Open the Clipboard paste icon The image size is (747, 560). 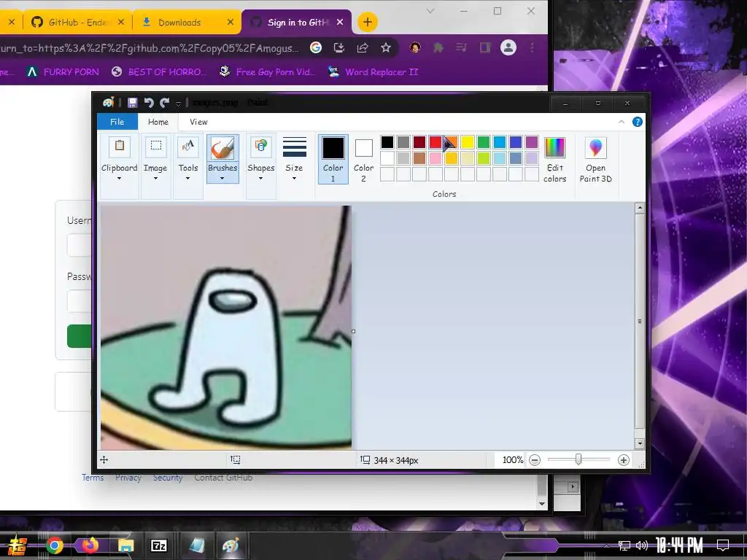(x=120, y=146)
